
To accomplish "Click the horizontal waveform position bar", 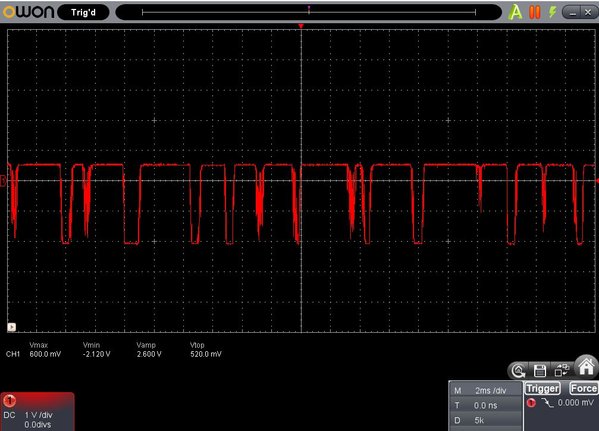I will (309, 12).
